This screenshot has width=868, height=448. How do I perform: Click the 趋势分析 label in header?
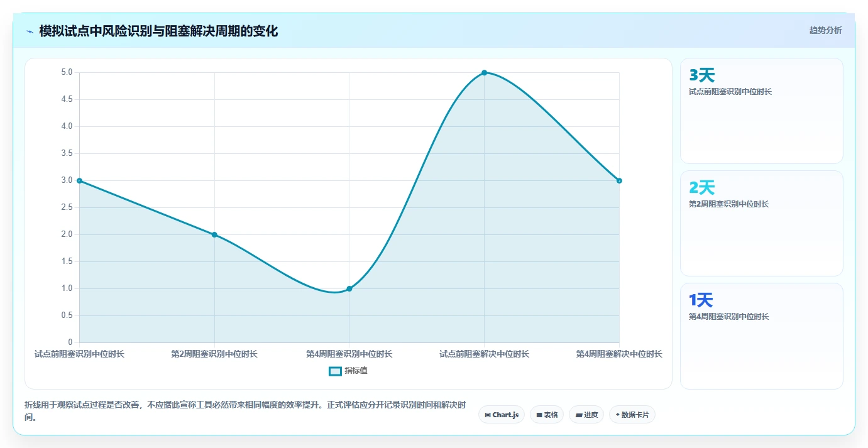[x=825, y=31]
